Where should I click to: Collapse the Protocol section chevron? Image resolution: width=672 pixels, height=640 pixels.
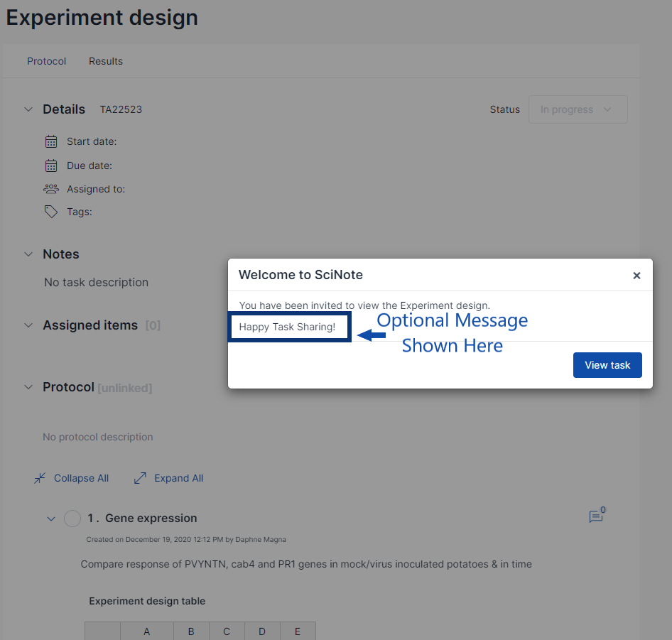pos(28,387)
